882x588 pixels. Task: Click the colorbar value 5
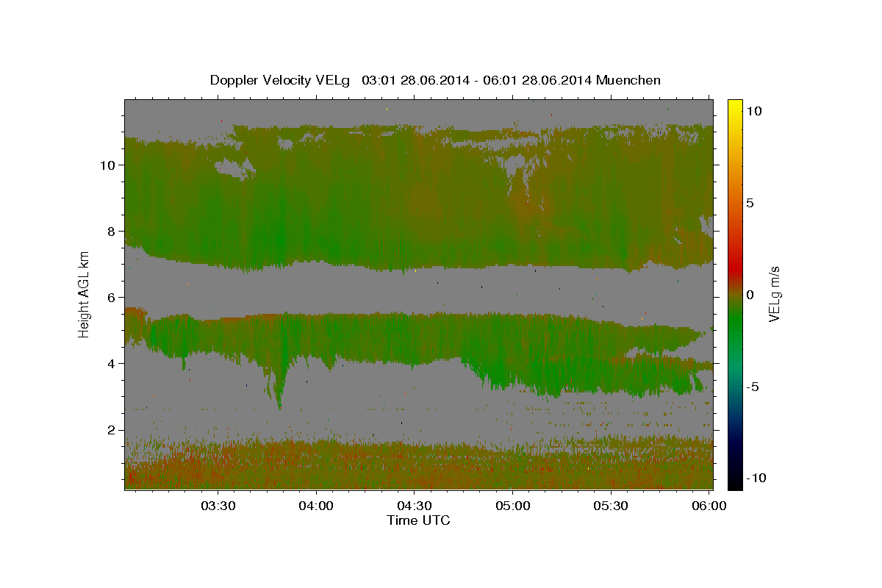pyautogui.click(x=749, y=202)
